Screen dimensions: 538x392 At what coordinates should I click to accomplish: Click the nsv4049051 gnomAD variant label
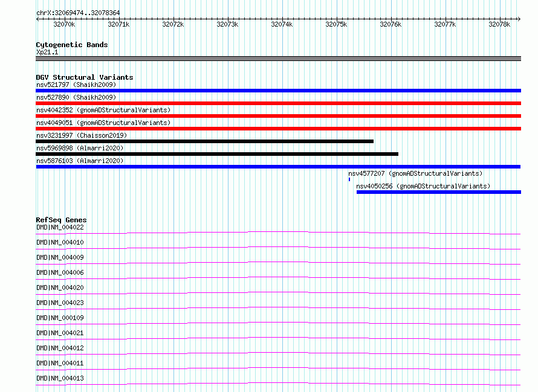pos(103,123)
